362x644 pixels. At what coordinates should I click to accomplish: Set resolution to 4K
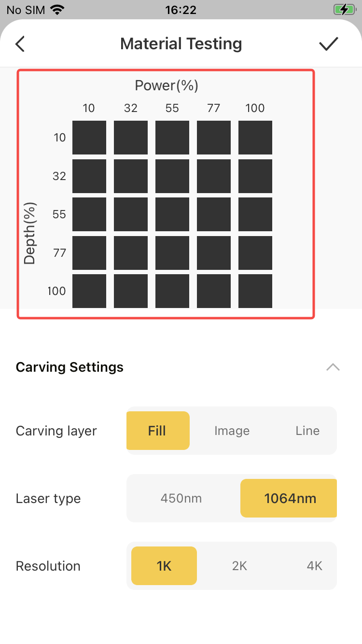click(314, 566)
